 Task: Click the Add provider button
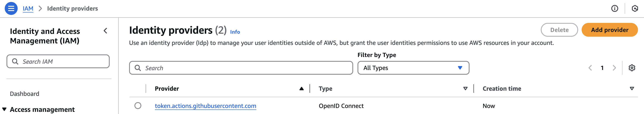coord(610,30)
